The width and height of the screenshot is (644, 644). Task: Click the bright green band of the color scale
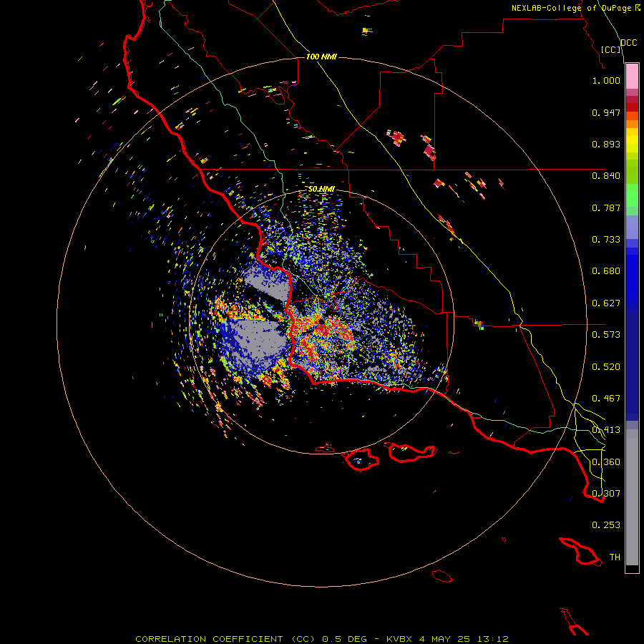(x=632, y=195)
